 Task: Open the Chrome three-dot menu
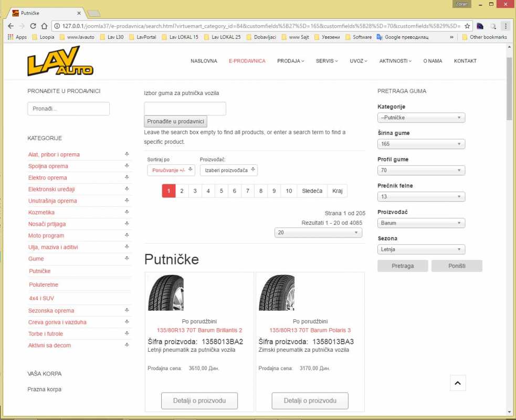(x=506, y=26)
